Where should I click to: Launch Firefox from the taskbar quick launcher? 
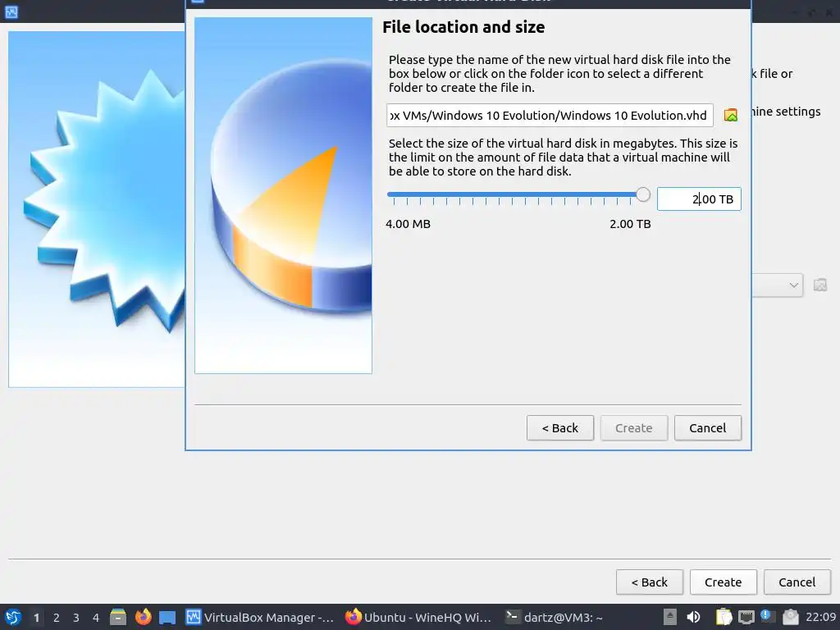(143, 617)
